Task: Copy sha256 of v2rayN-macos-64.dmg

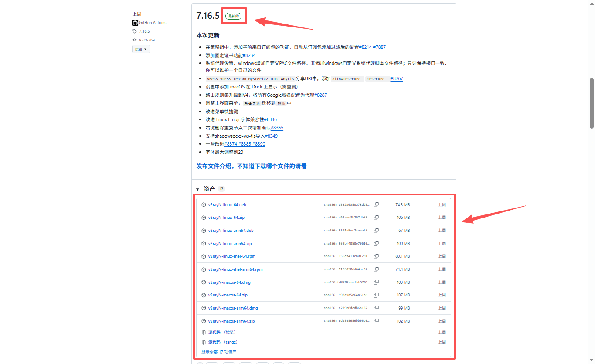Action: point(376,282)
